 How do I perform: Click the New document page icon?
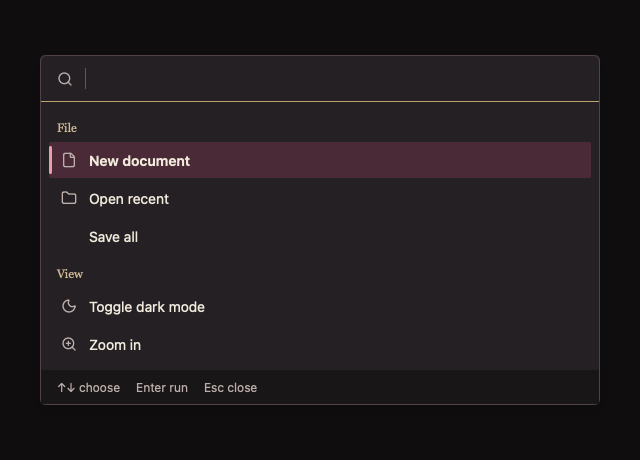[x=69, y=160]
